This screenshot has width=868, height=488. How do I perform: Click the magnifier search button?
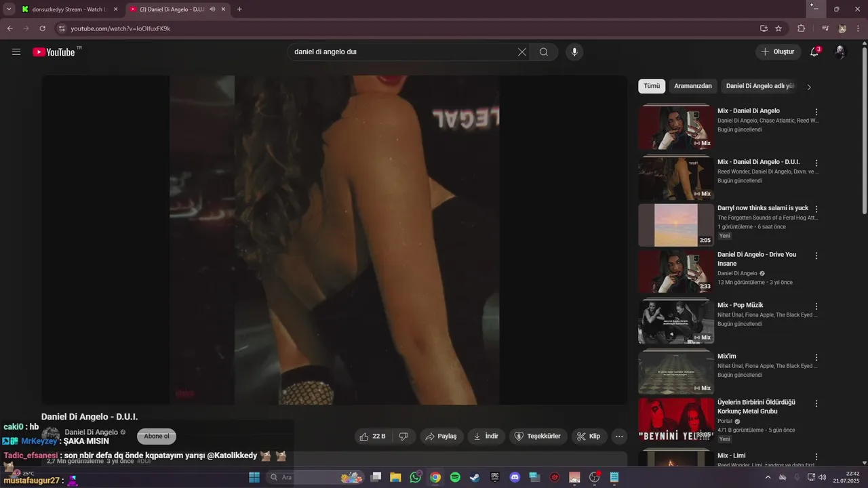tap(544, 52)
